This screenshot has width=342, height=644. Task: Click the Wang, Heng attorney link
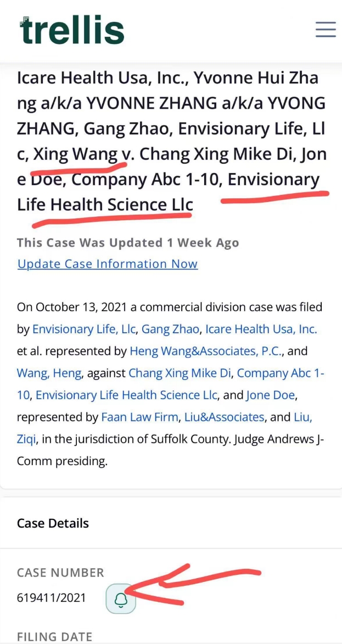(x=49, y=373)
